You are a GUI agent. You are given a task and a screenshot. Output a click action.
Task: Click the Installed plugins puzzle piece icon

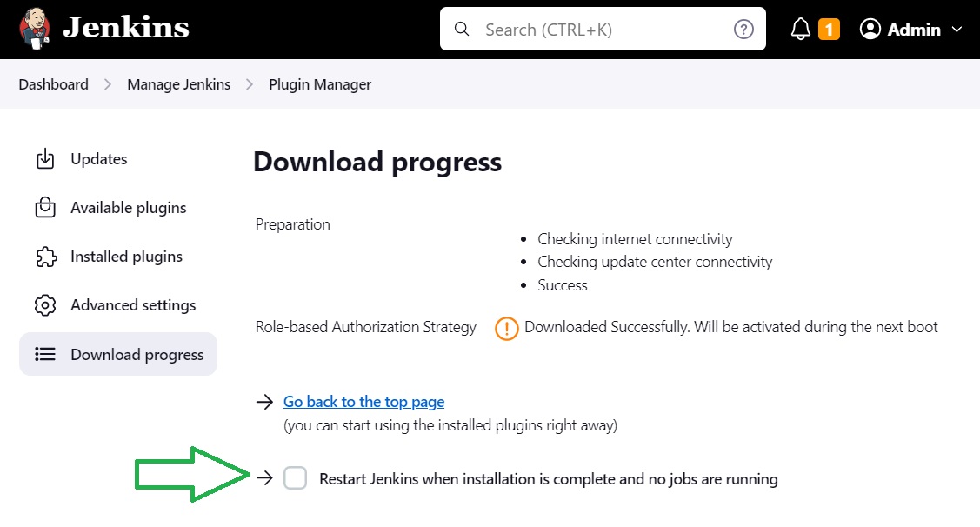click(44, 257)
